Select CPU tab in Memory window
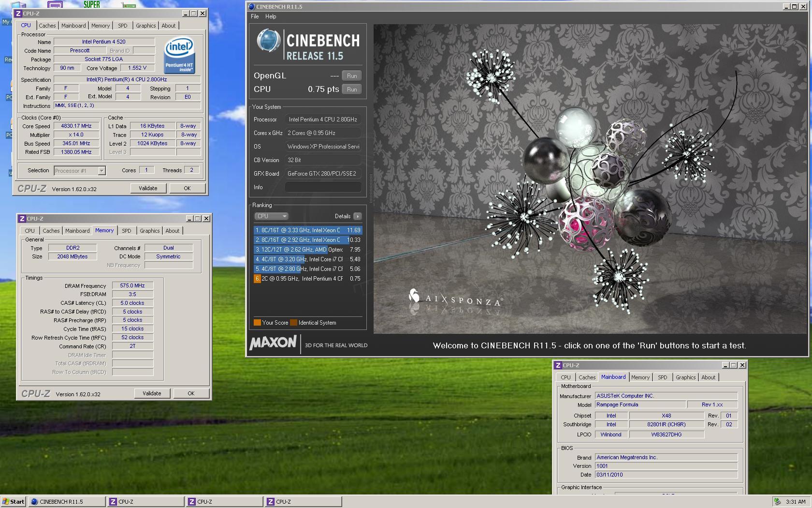The height and width of the screenshot is (508, 812). (x=30, y=231)
